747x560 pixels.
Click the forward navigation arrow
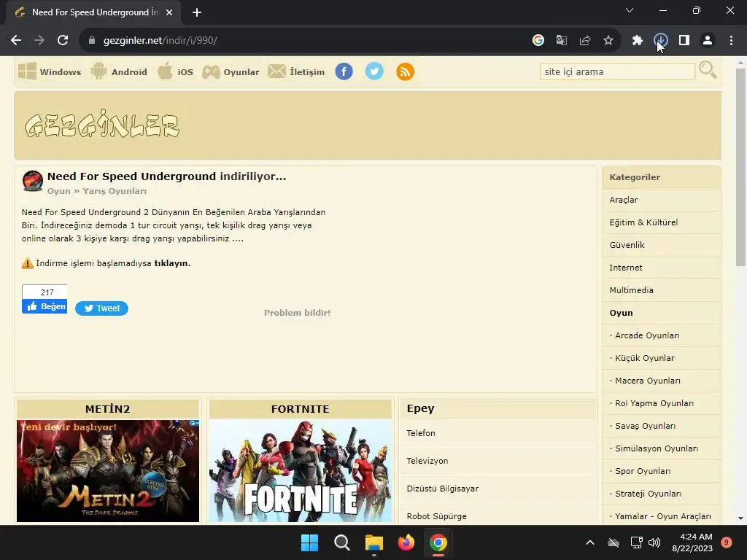tap(39, 41)
